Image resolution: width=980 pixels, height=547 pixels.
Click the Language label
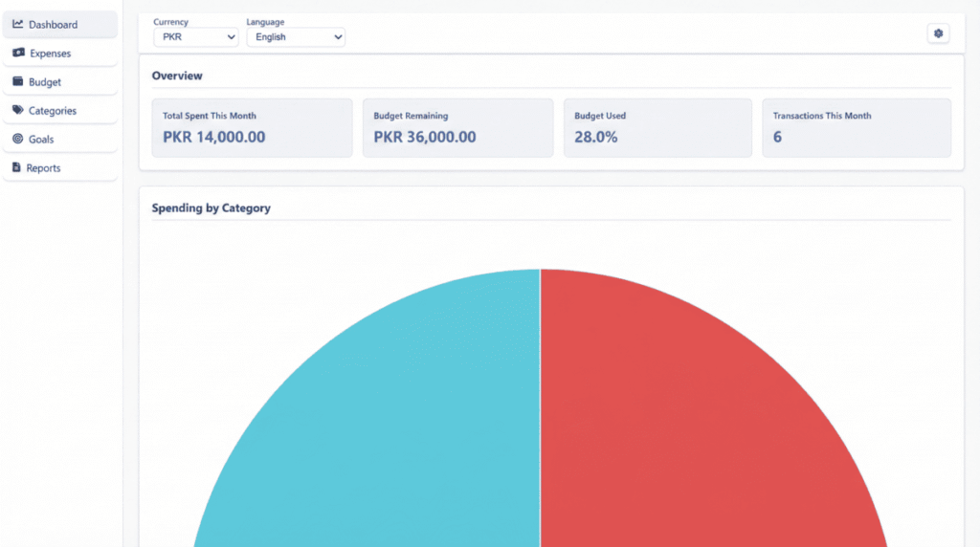click(265, 22)
